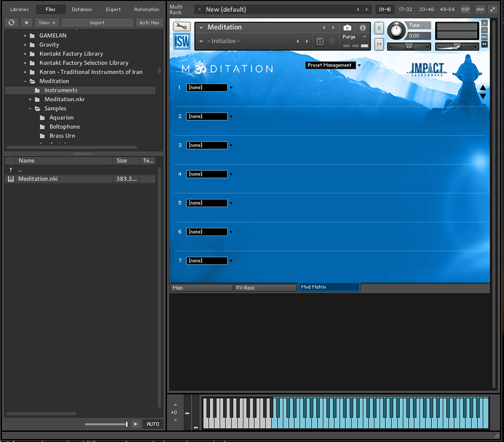
Task: Open the Purge menu dropdown
Action: (x=354, y=37)
